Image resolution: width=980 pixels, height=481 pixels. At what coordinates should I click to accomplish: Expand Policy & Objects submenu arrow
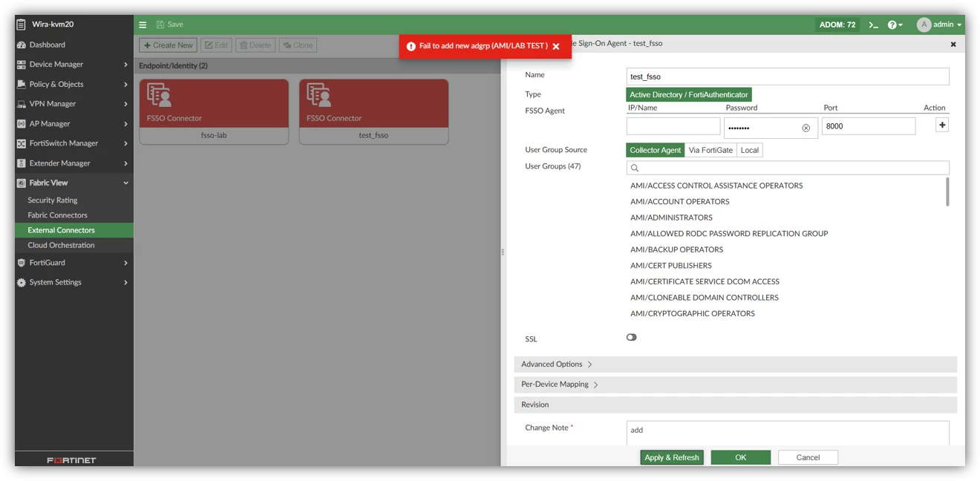(x=126, y=85)
